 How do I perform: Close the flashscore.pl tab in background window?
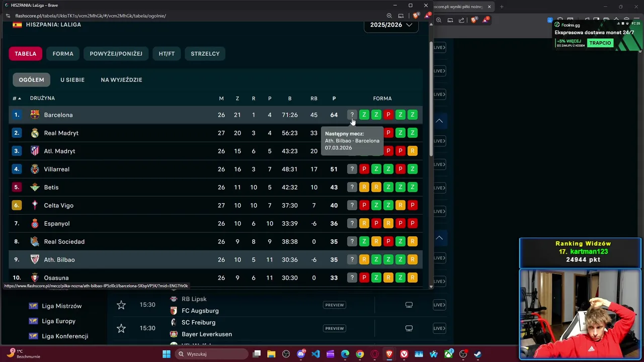pyautogui.click(x=489, y=7)
